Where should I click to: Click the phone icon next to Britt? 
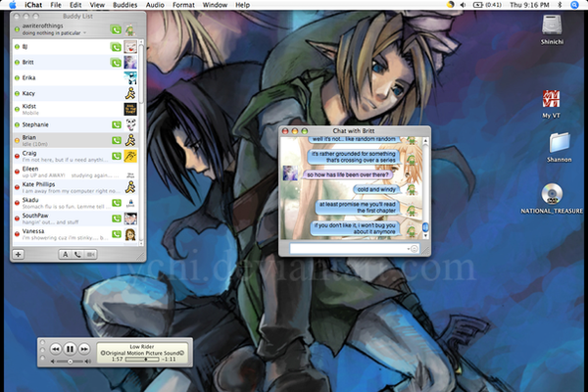click(x=117, y=62)
